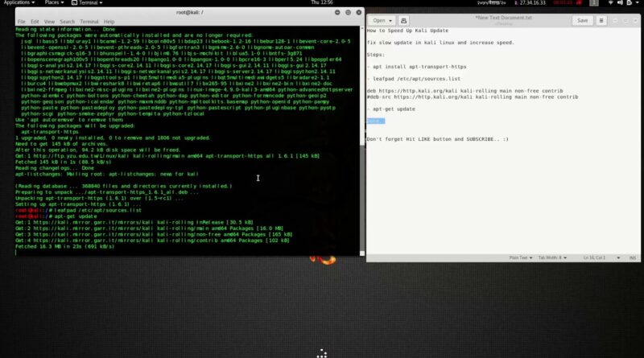Click 'apt-get update' line in gedit document
The height and width of the screenshot is (358, 644).
391,109
